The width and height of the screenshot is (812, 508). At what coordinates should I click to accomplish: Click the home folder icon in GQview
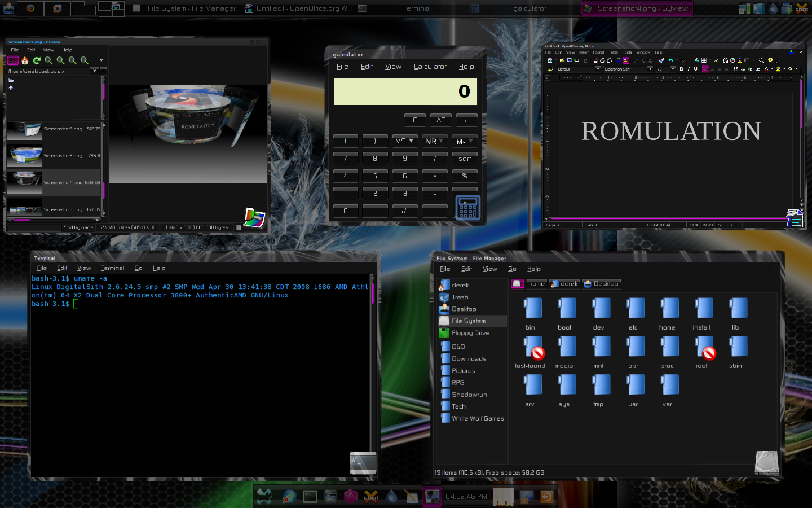pyautogui.click(x=25, y=60)
